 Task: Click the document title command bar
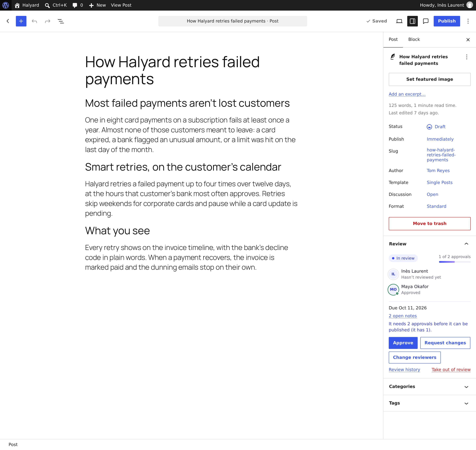[233, 21]
